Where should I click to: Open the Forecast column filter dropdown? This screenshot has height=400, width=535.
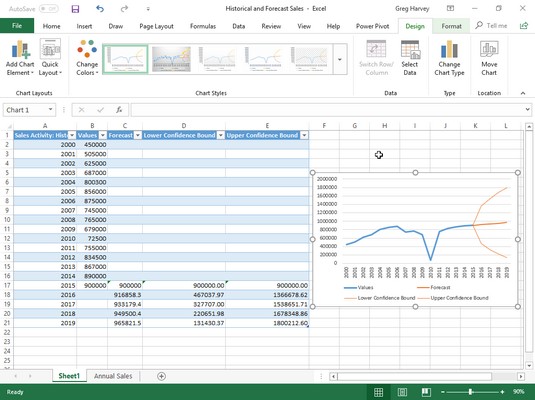(x=138, y=135)
